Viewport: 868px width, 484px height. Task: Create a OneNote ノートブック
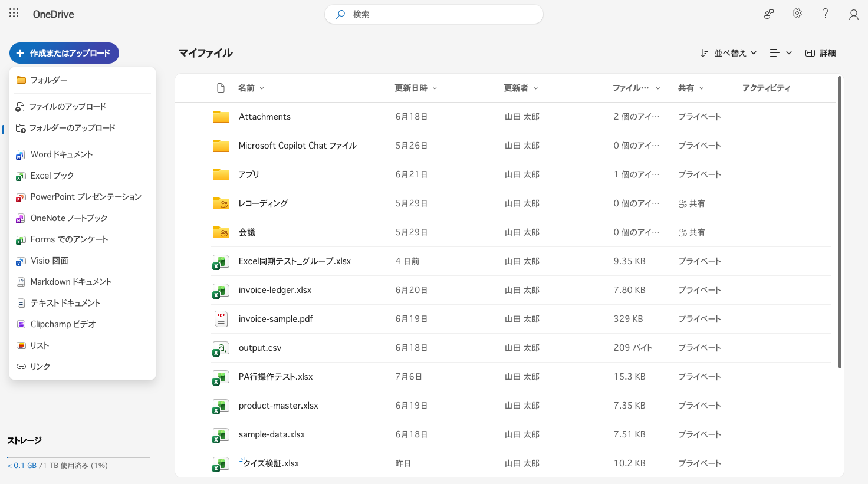pos(83,218)
